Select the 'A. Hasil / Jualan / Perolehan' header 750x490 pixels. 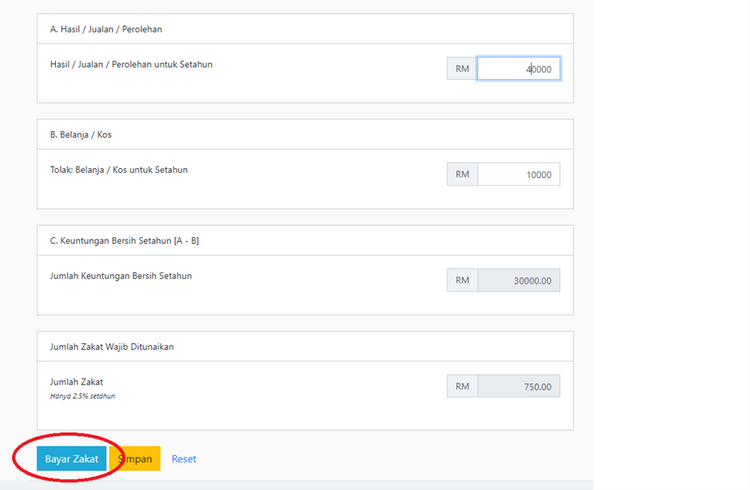pyautogui.click(x=106, y=29)
